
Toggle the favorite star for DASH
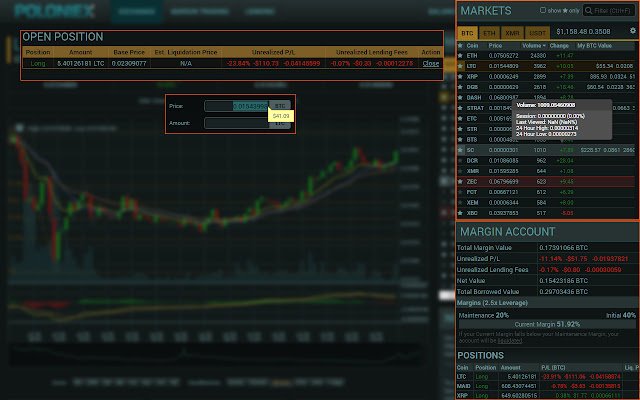(x=460, y=98)
